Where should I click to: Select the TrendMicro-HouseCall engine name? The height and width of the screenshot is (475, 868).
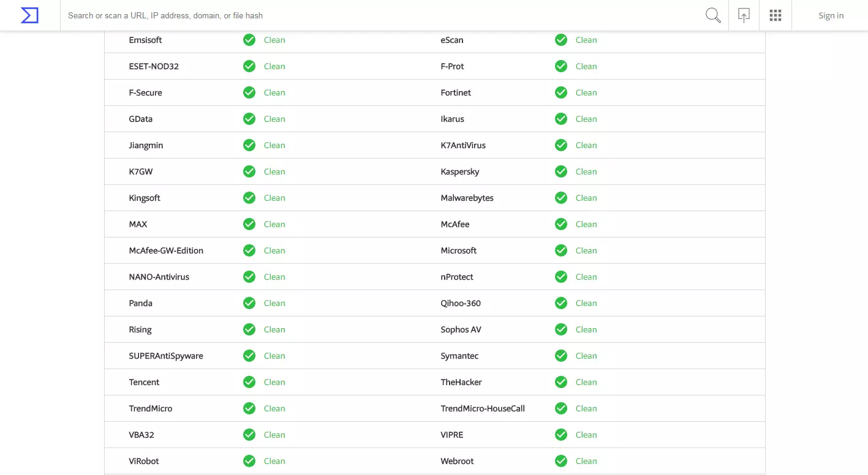[x=483, y=408]
